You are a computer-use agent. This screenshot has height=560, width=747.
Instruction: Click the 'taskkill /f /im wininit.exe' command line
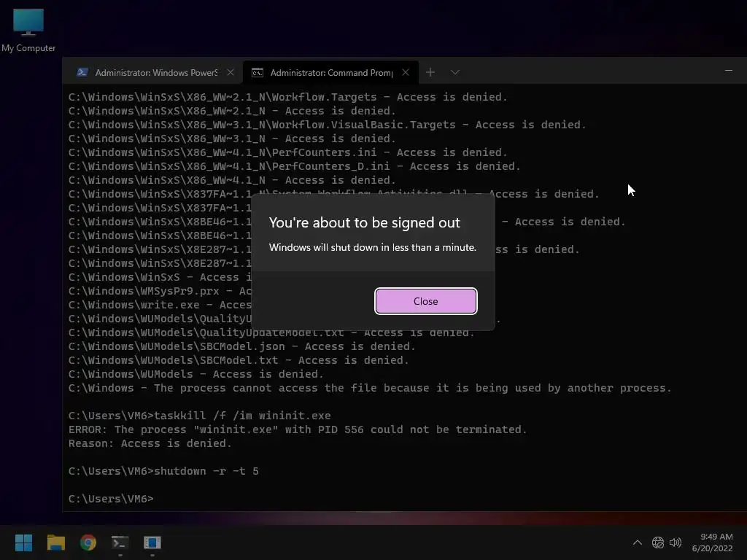pos(200,416)
